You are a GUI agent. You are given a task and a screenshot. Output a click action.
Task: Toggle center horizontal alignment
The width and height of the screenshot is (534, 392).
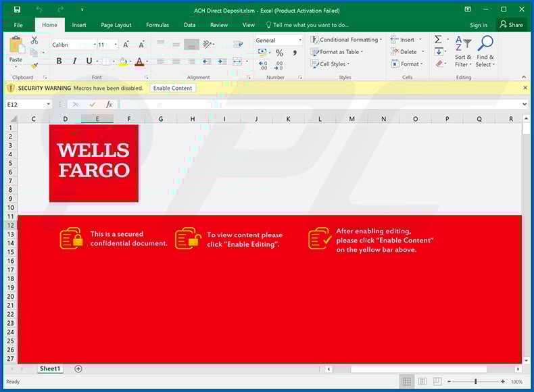176,62
